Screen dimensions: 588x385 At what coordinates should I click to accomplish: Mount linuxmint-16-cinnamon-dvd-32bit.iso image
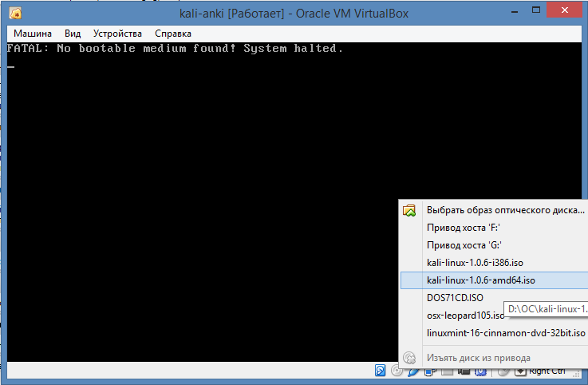pos(494,333)
